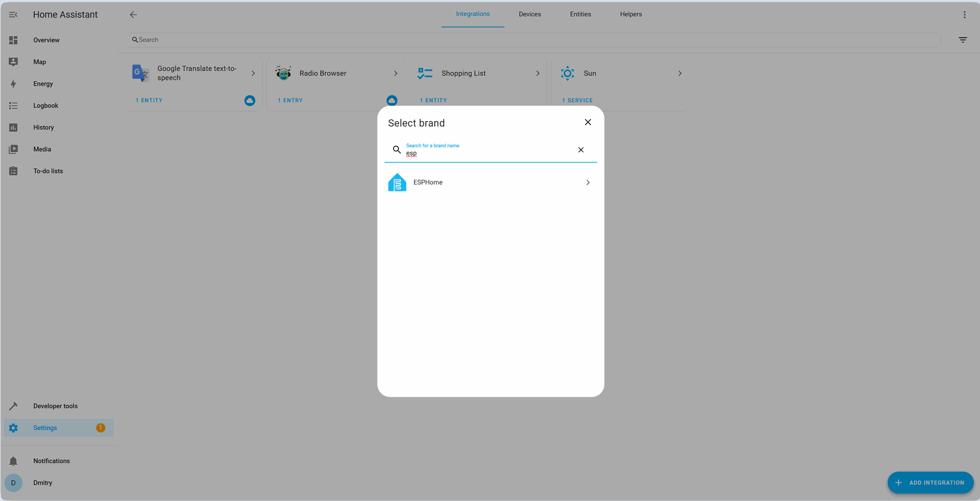
Task: Switch to the Entities tab
Action: coord(580,14)
